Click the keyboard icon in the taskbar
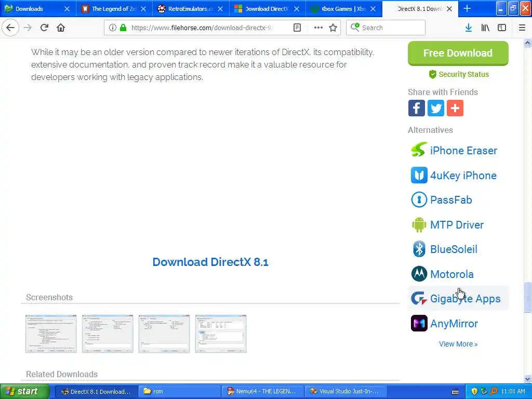 455,392
